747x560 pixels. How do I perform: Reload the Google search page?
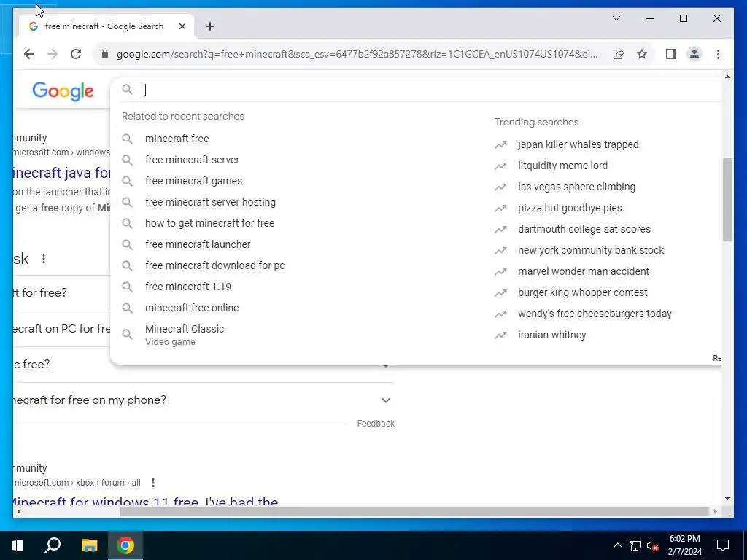coord(76,54)
